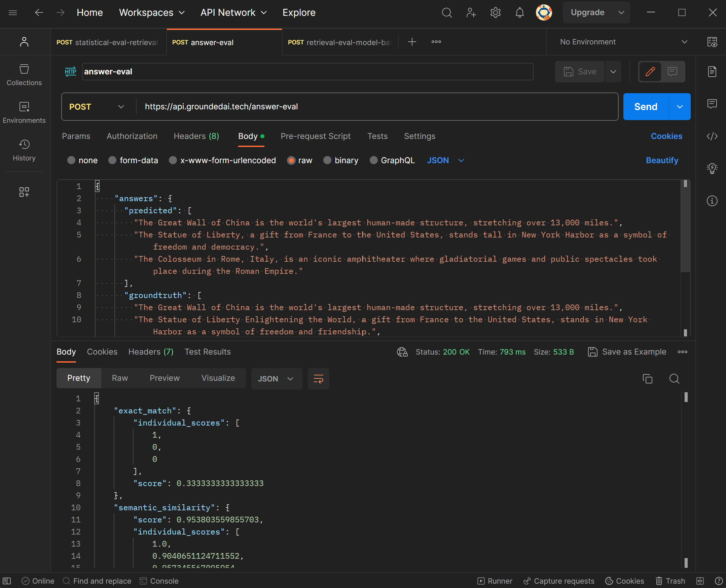Open the help icon in status bar

tap(719, 581)
